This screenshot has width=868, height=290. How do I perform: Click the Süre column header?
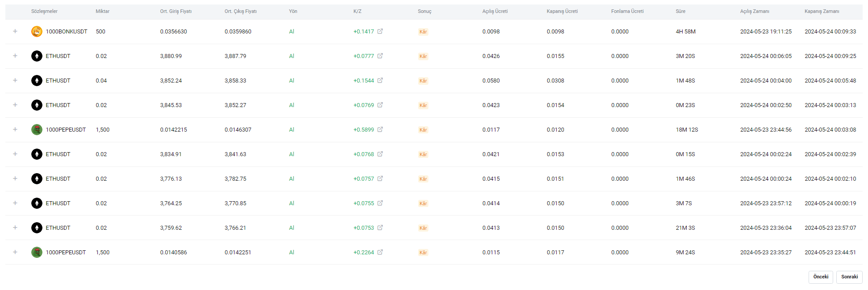pyautogui.click(x=680, y=11)
